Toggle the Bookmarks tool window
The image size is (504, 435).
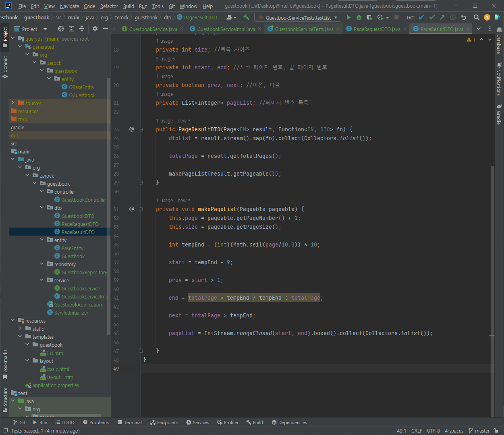click(5, 364)
